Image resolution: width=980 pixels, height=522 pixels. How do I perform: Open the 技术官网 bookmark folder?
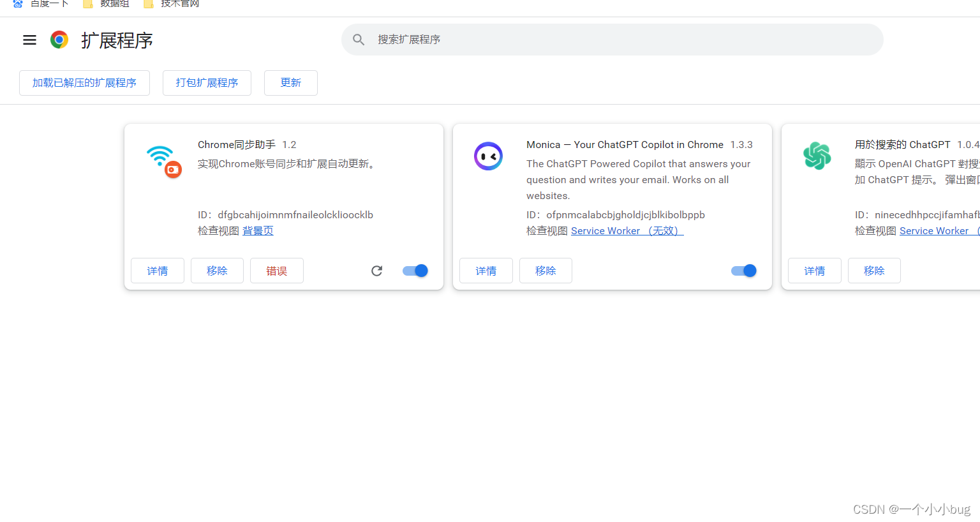coord(172,4)
